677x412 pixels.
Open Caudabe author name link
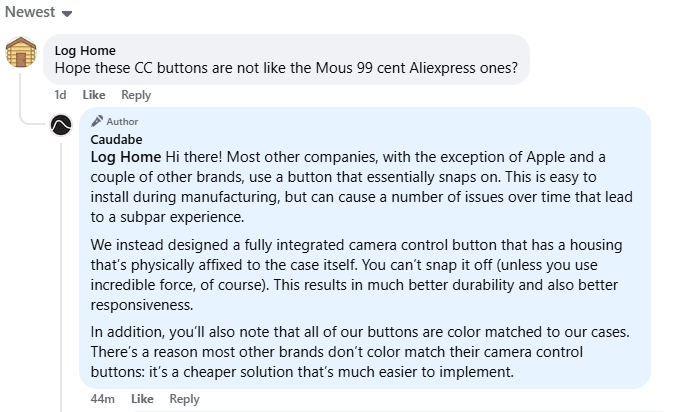(x=116, y=139)
